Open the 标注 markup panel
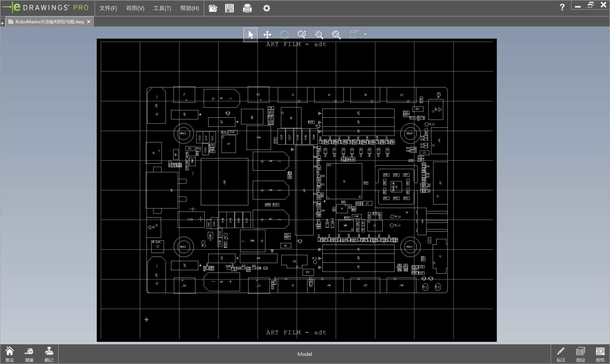Screen dimensions: 610x364 [x=561, y=354]
